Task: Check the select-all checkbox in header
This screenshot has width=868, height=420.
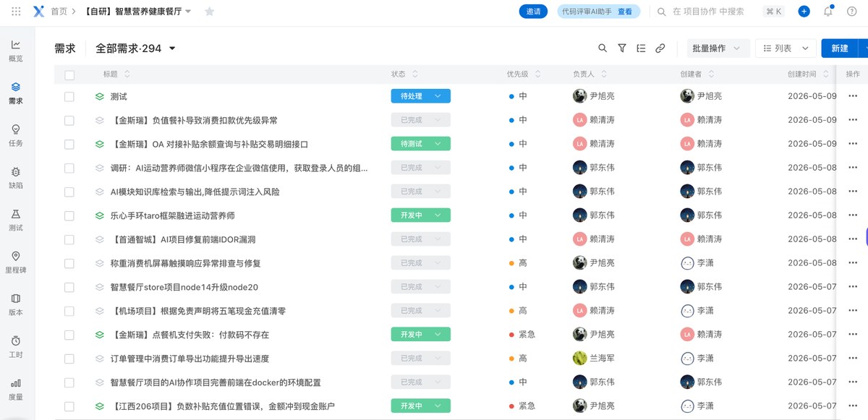Action: 69,74
